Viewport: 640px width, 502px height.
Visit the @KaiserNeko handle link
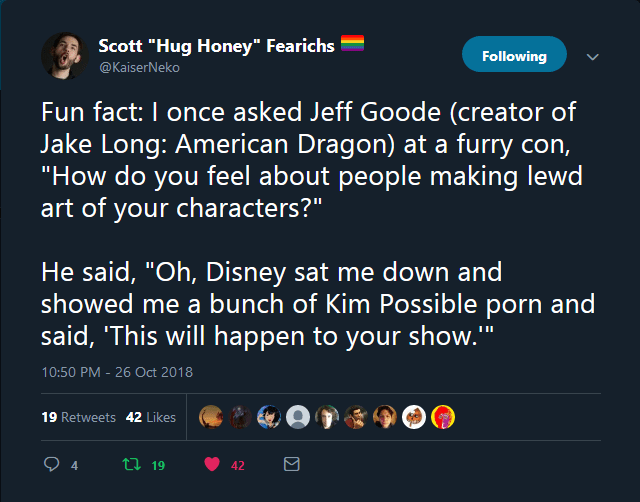tap(139, 66)
